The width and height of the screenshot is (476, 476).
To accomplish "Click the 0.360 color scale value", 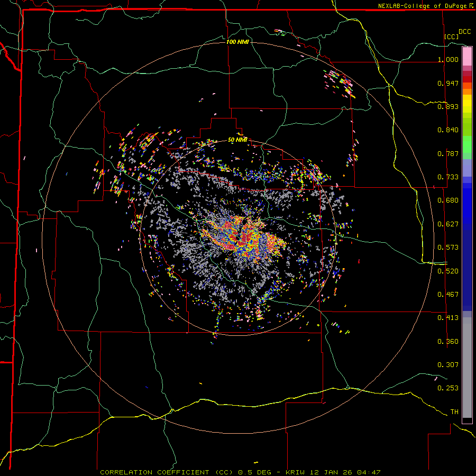I will pos(448,342).
